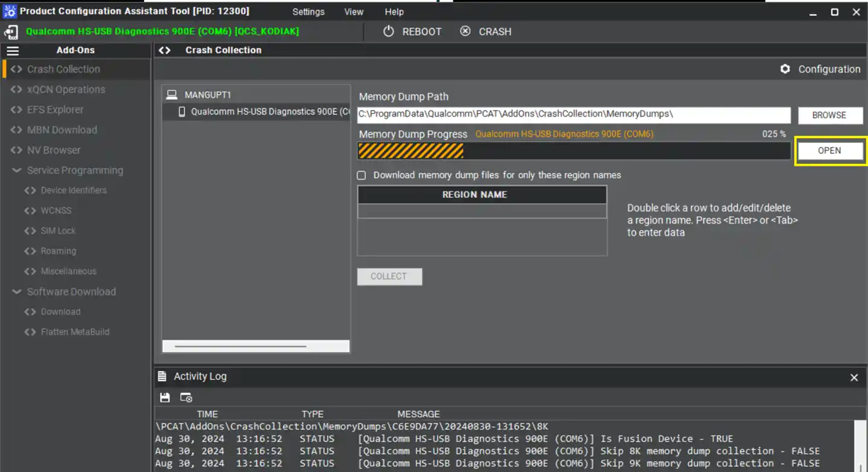The height and width of the screenshot is (472, 868).
Task: Close the Activity Log panel
Action: point(854,377)
